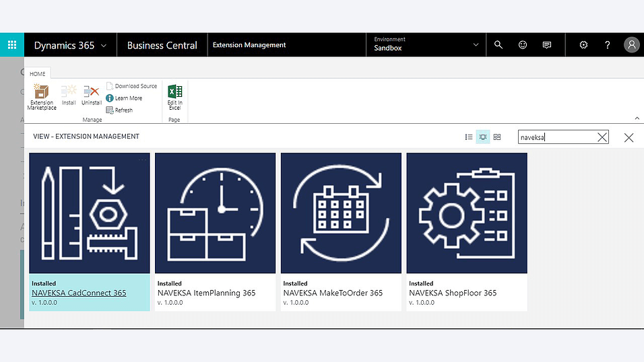Click the VIEW - EXTENSION MANAGEMENT heading
Screen dimensions: 644x362
[x=86, y=137]
